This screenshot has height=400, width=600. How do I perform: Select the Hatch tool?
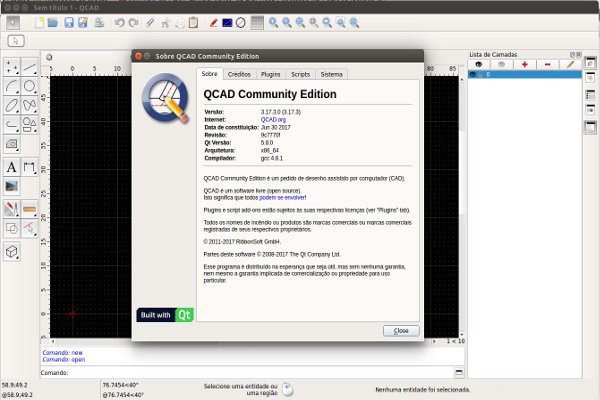pos(12,144)
